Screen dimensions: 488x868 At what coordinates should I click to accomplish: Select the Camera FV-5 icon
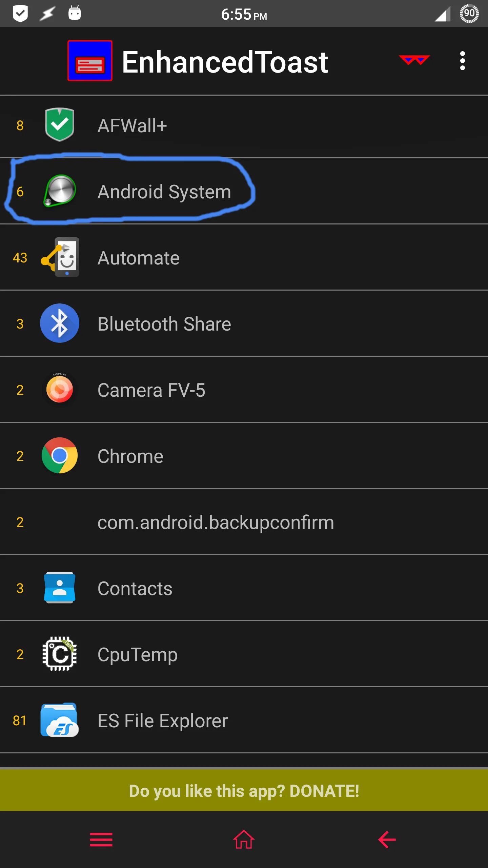coord(60,389)
